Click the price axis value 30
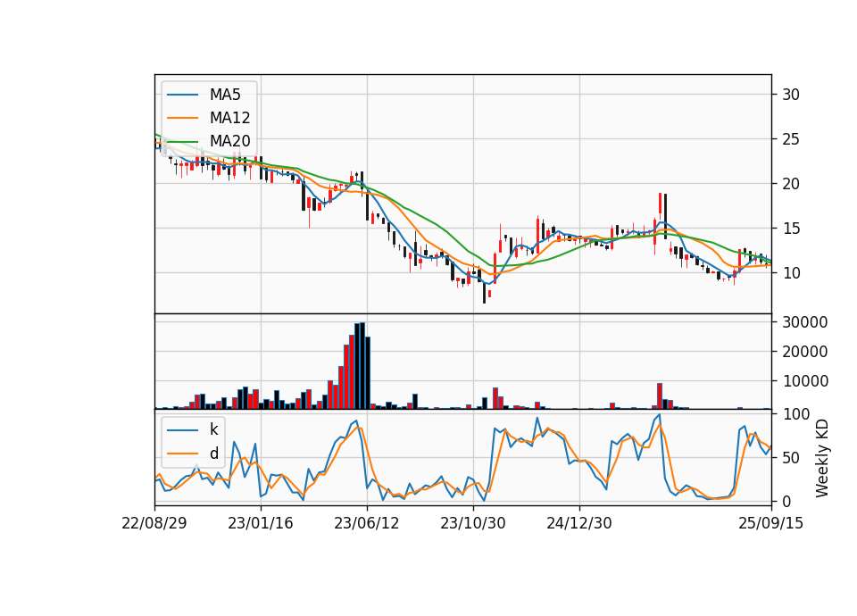The image size is (857, 616). click(x=790, y=95)
